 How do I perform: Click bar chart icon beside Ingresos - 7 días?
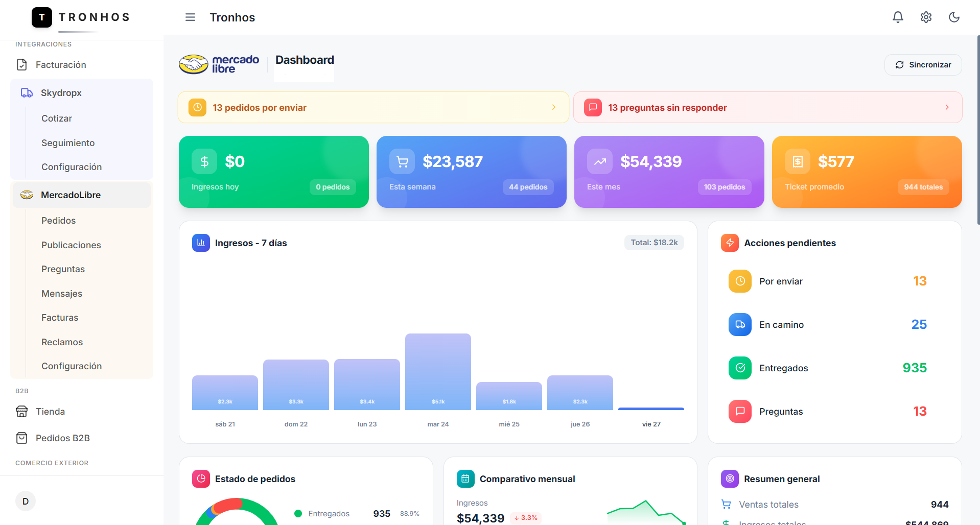point(201,243)
